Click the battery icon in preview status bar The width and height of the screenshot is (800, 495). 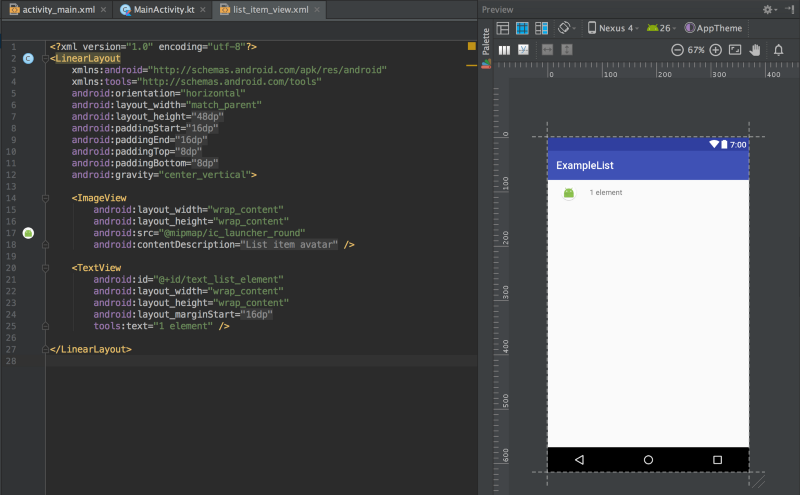pyautogui.click(x=724, y=144)
